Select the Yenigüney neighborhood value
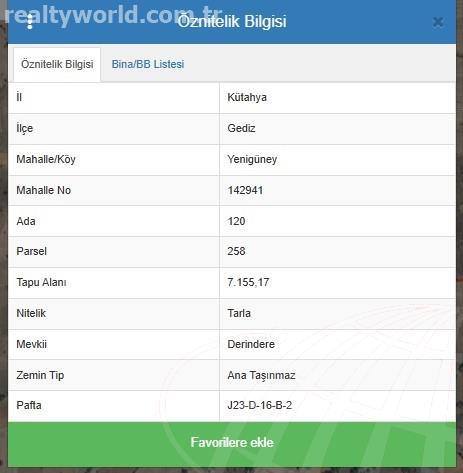 (x=252, y=159)
